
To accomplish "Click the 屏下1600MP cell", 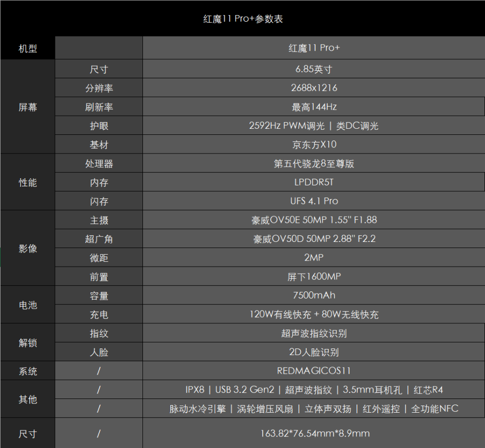I will coord(314,276).
